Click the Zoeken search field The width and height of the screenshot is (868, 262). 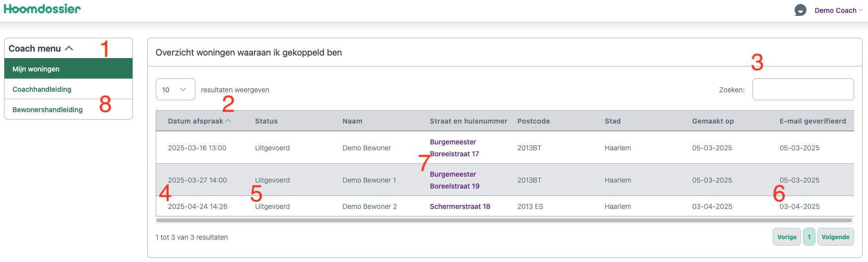803,90
